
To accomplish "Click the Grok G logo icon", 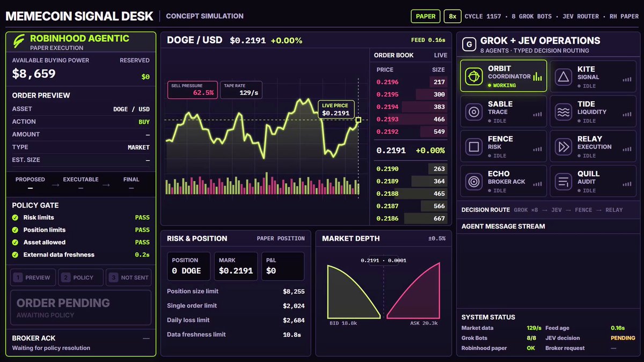I will click(x=469, y=45).
